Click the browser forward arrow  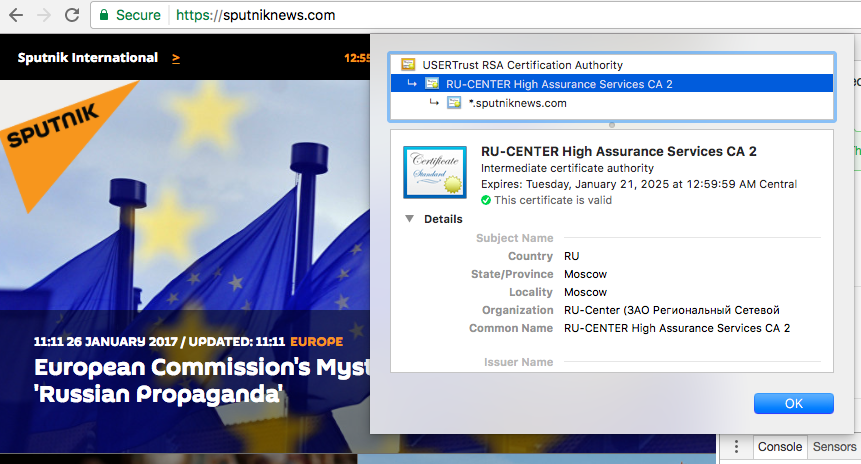coord(44,16)
